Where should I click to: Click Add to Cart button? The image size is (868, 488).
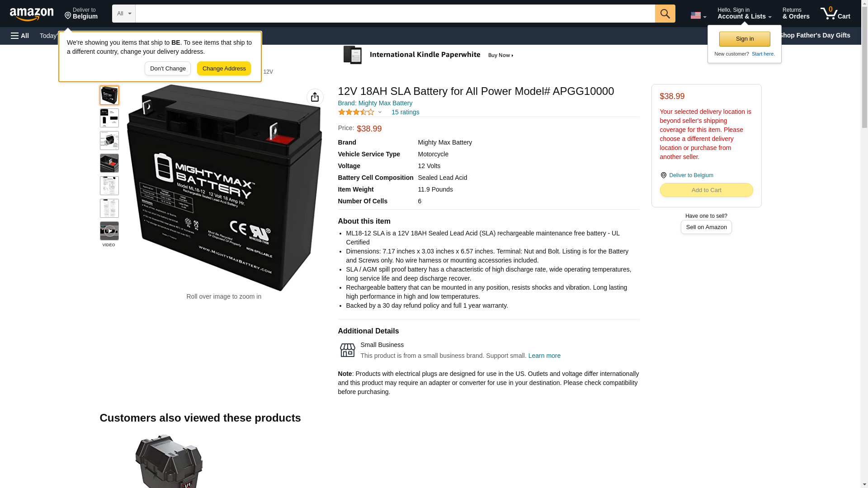click(706, 190)
